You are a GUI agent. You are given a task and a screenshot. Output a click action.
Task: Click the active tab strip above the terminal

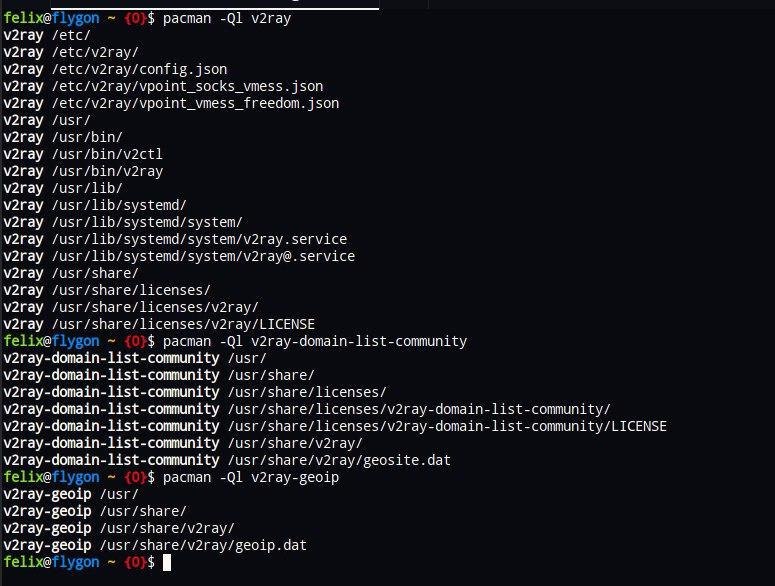[x=215, y=4]
